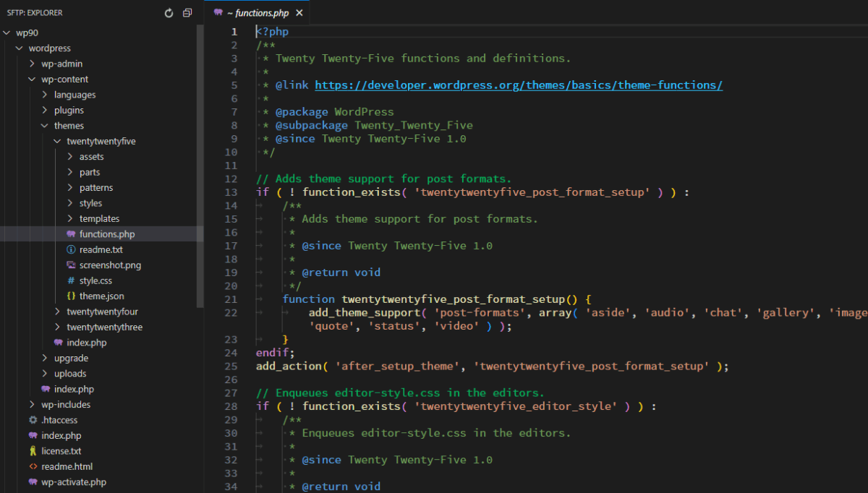Open style.css in the file tree
Image resolution: width=868 pixels, height=493 pixels.
click(95, 280)
